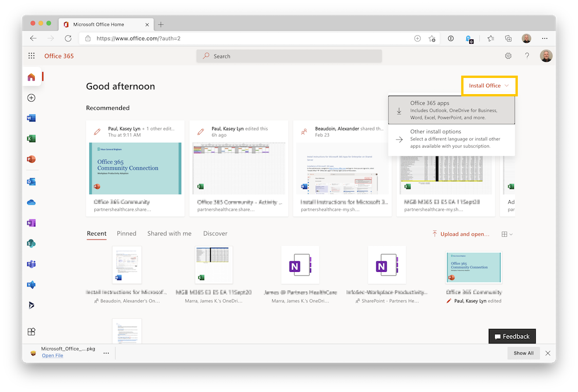Screen dimensions: 578x392
Task: Open the Feedback button
Action: point(512,337)
